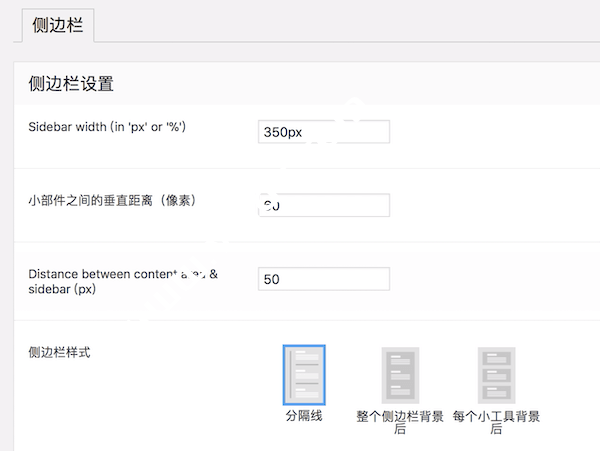Choose the 整个侧边栏背景后 style icon

click(x=400, y=375)
